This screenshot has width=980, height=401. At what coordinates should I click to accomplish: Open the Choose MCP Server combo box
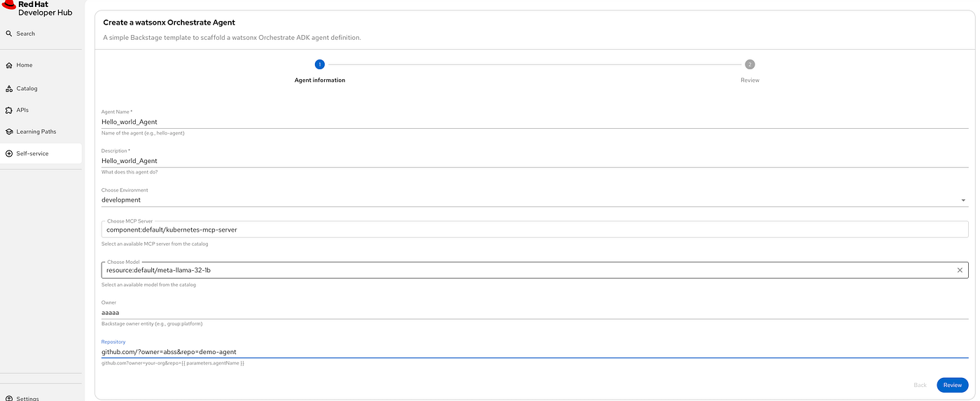[535, 230]
